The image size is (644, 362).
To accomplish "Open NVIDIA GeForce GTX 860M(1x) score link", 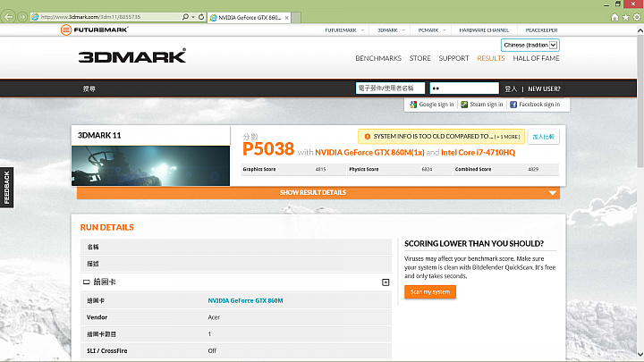I will tap(369, 152).
